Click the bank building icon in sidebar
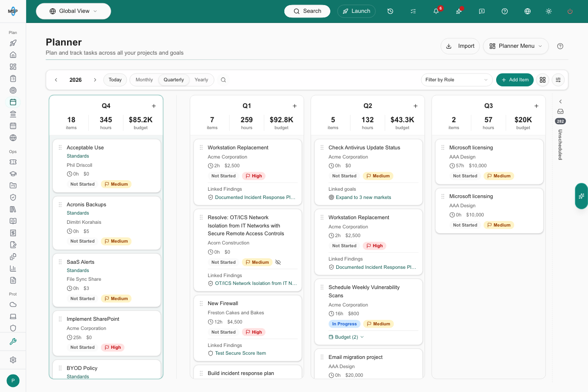Image resolution: width=588 pixels, height=392 pixels. pos(13,114)
